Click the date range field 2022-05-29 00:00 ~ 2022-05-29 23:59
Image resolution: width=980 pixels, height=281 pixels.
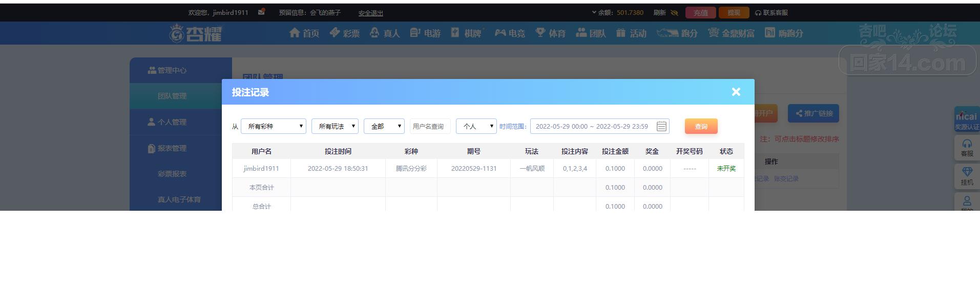599,126
